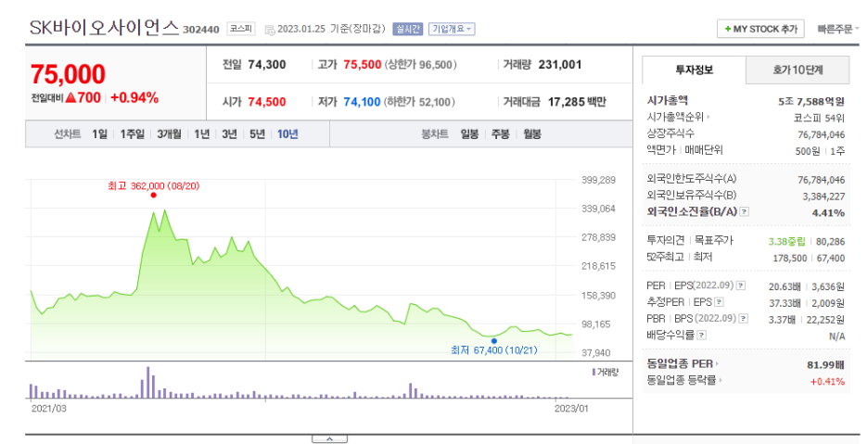This screenshot has width=868, height=444.
Task: Select the 1주일 line chart period
Action: (132, 134)
